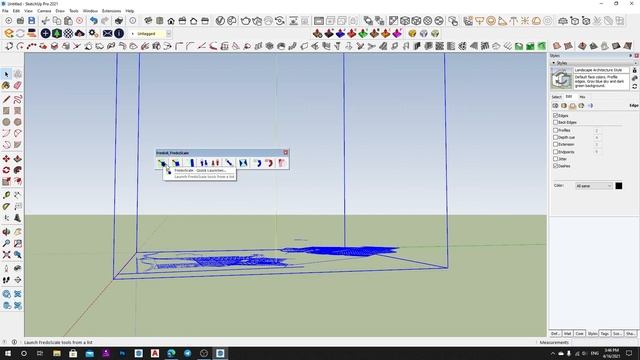Click the green tree plugin icon
Screen dimensions: 640x360
[57, 33]
